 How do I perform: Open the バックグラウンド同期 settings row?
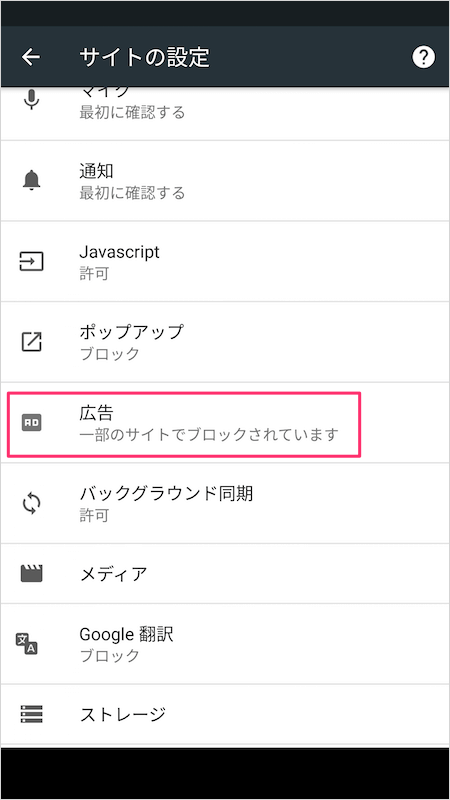[225, 504]
